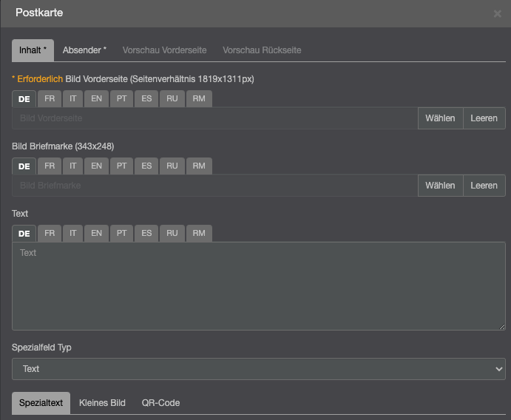Click Leeren for Bild Briefmarke

(484, 186)
